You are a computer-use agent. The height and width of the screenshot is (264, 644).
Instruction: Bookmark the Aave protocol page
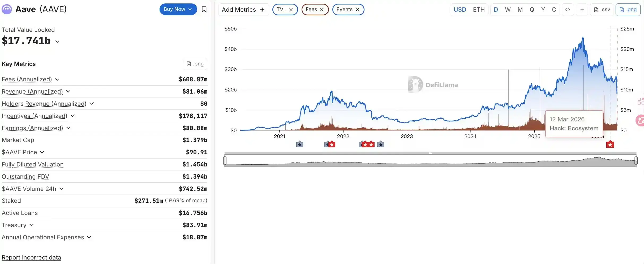coord(204,9)
